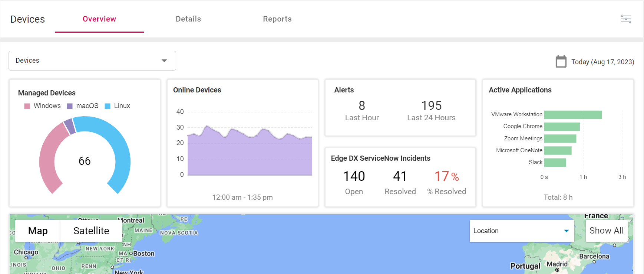Toggle the Linux legend entry
The height and width of the screenshot is (274, 644).
(118, 106)
